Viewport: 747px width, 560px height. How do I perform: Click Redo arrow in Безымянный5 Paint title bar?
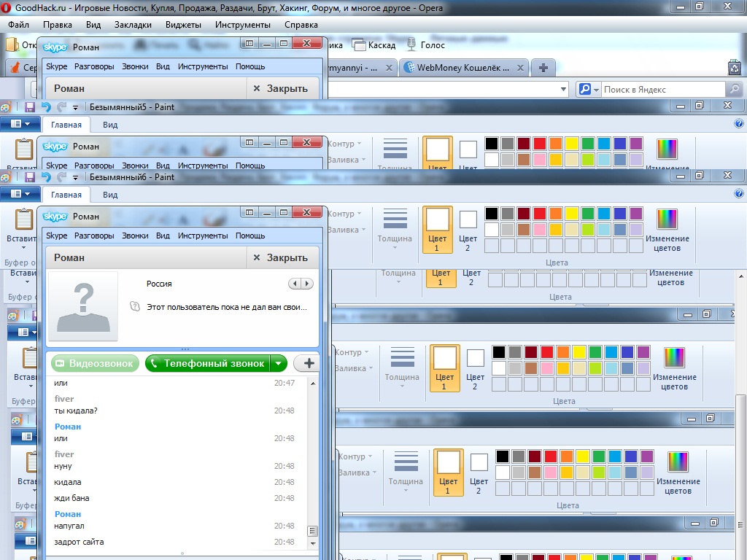(61, 107)
